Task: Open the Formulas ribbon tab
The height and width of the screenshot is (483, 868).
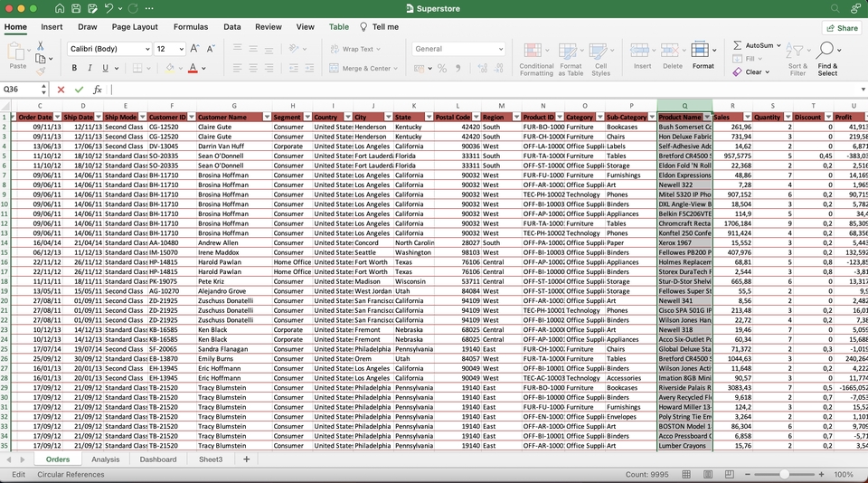Action: [x=191, y=26]
